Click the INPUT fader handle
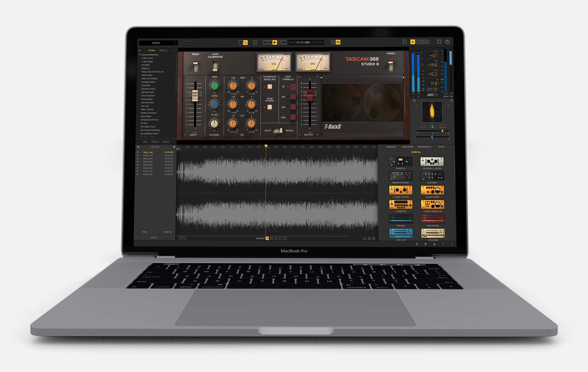 coord(195,96)
